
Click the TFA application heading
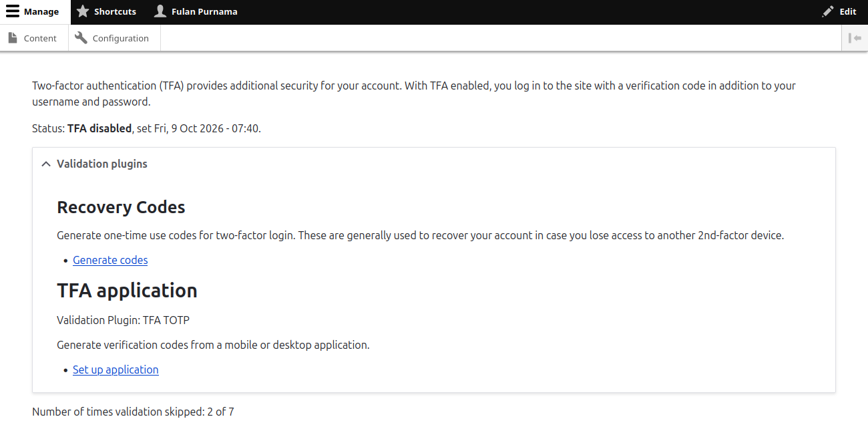(127, 291)
